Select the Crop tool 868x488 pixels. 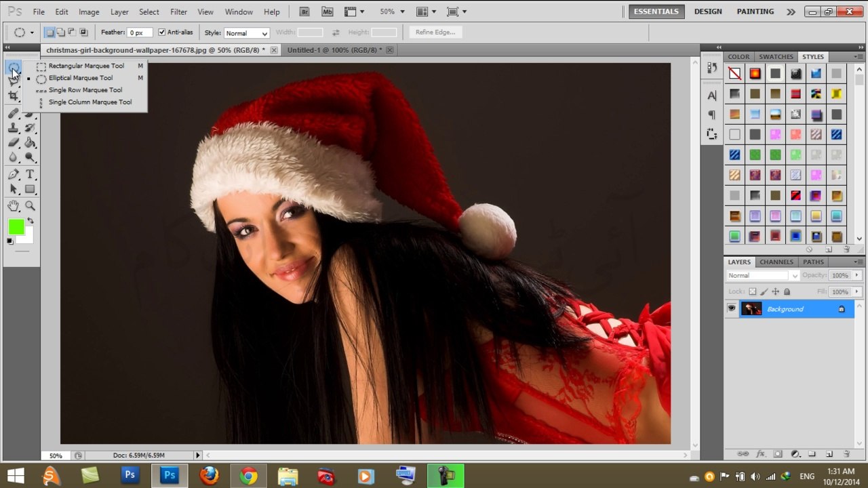(x=14, y=96)
